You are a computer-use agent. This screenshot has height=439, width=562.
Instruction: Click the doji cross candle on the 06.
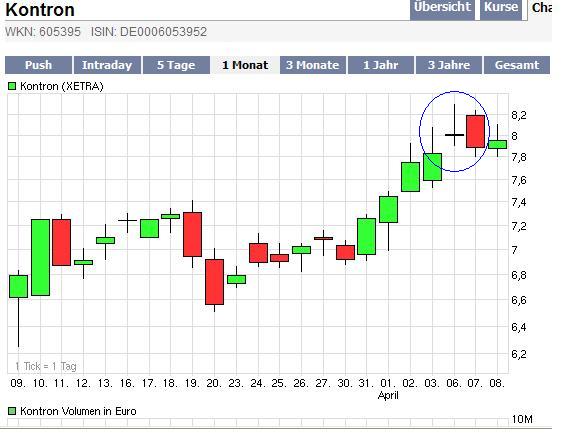(454, 135)
